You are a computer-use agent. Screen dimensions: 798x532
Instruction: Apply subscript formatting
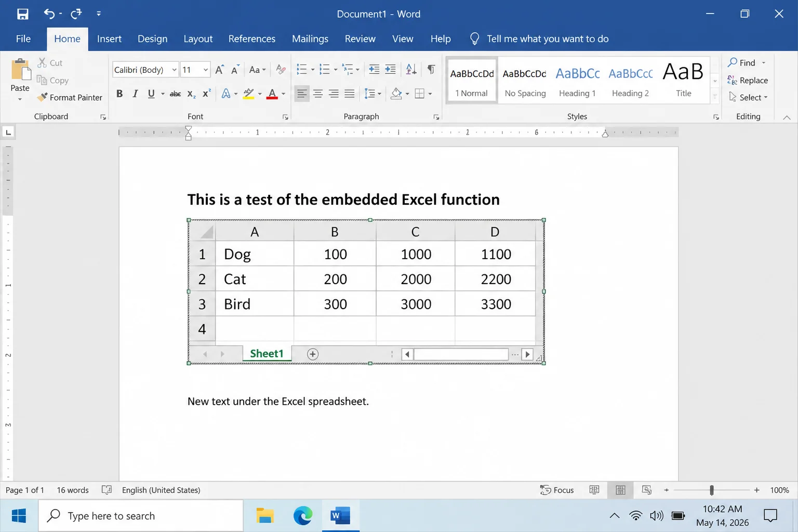tap(191, 94)
